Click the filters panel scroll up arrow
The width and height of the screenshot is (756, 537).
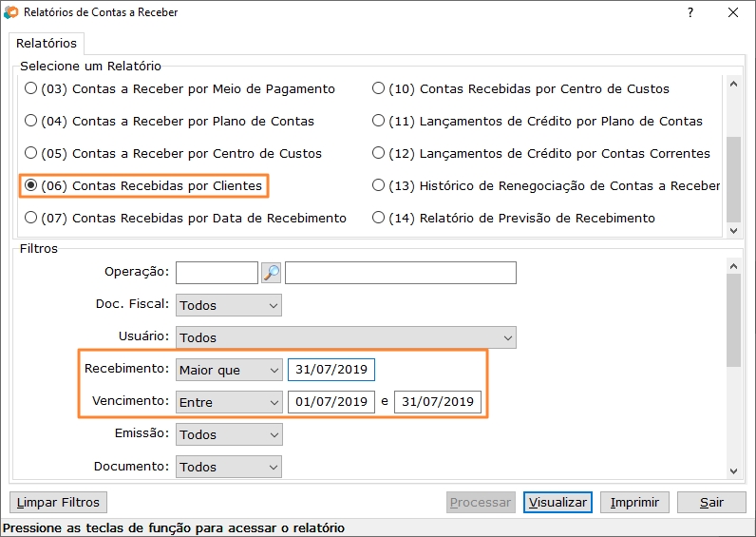point(734,266)
